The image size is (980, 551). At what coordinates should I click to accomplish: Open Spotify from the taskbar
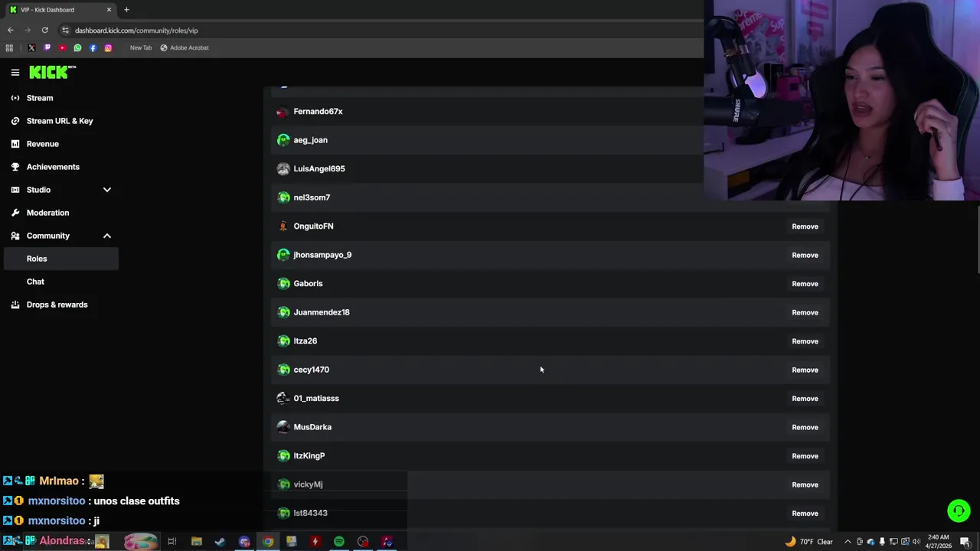(338, 542)
